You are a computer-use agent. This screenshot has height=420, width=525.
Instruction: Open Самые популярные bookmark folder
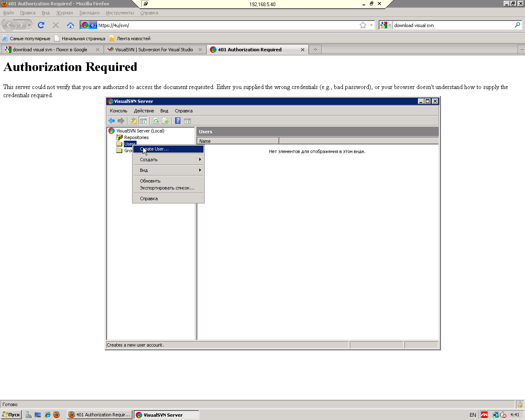click(x=26, y=39)
